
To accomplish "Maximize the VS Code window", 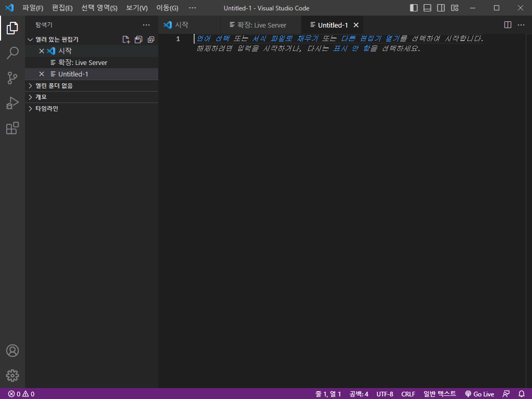I will coord(497,8).
